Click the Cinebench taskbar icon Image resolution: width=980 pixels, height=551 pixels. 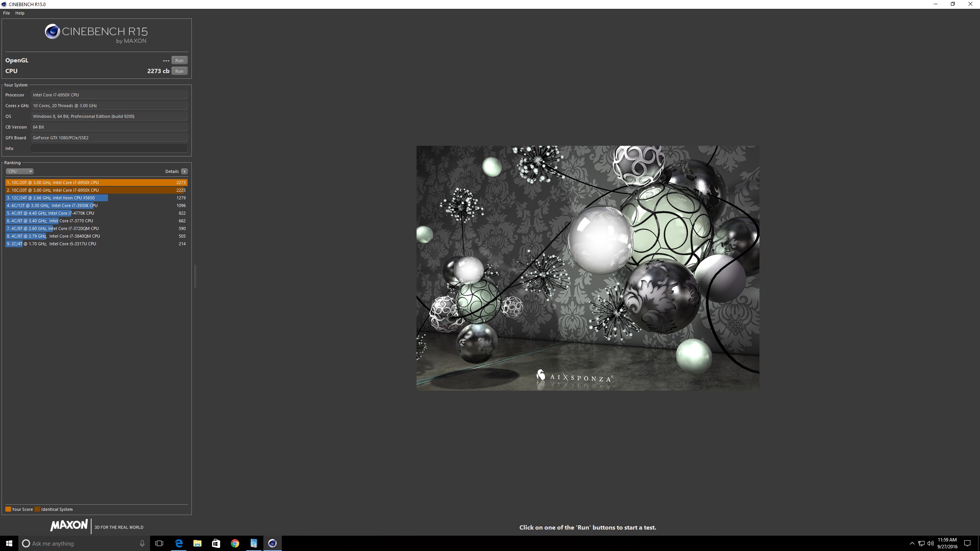pos(272,543)
